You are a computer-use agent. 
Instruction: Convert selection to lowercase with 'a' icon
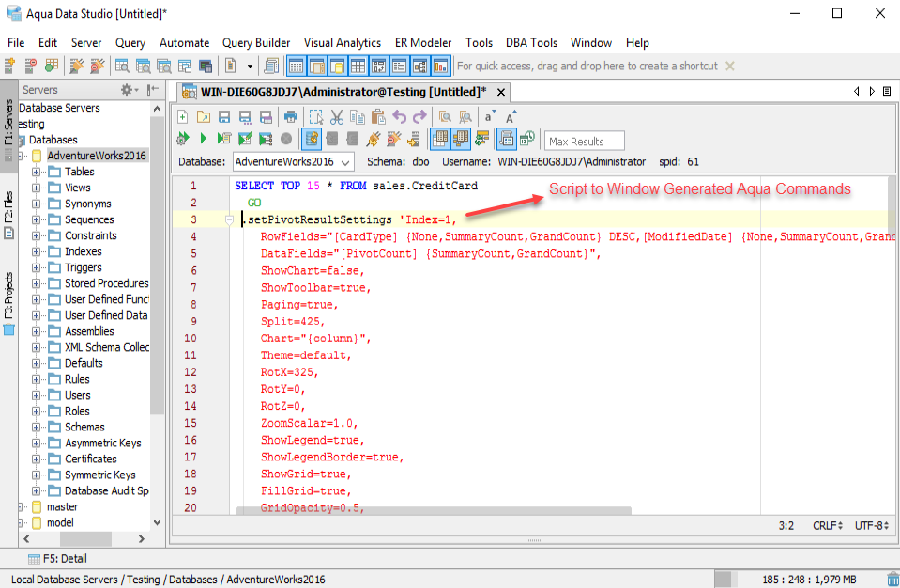(490, 117)
